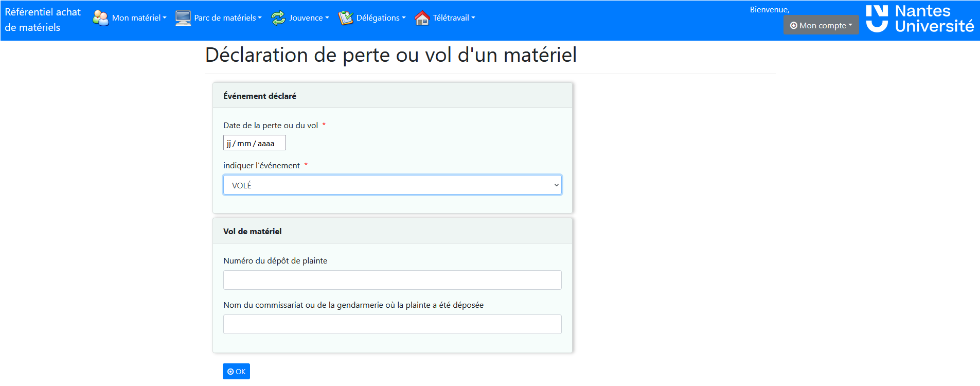Open the Mon compte account dropdown

pos(821,25)
